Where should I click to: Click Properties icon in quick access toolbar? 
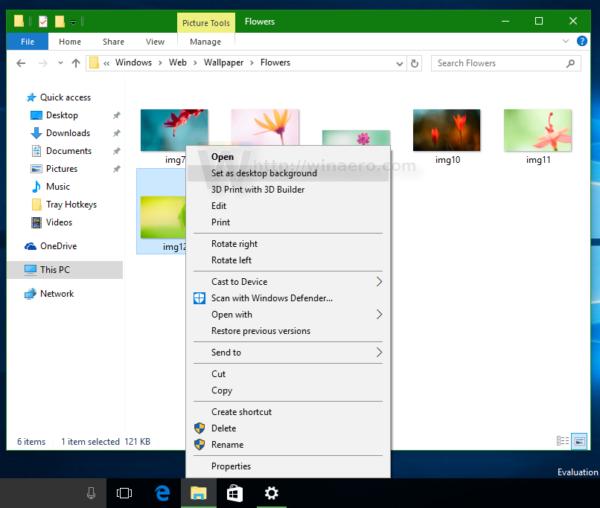pos(43,21)
